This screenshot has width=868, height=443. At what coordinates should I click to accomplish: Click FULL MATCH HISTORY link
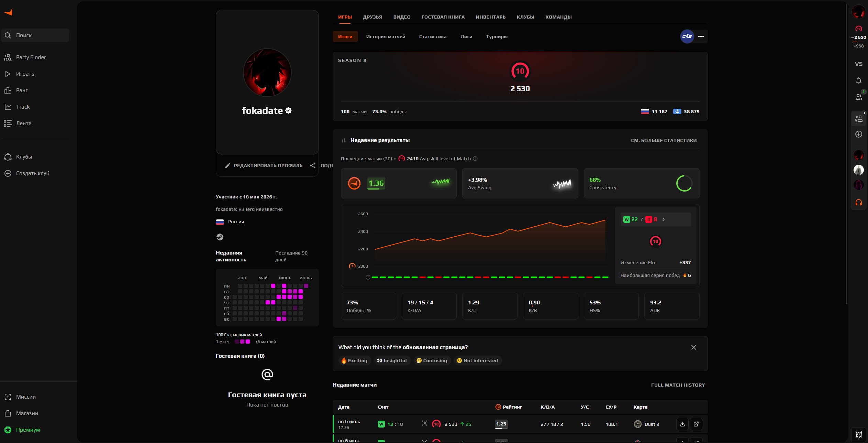[x=678, y=385]
